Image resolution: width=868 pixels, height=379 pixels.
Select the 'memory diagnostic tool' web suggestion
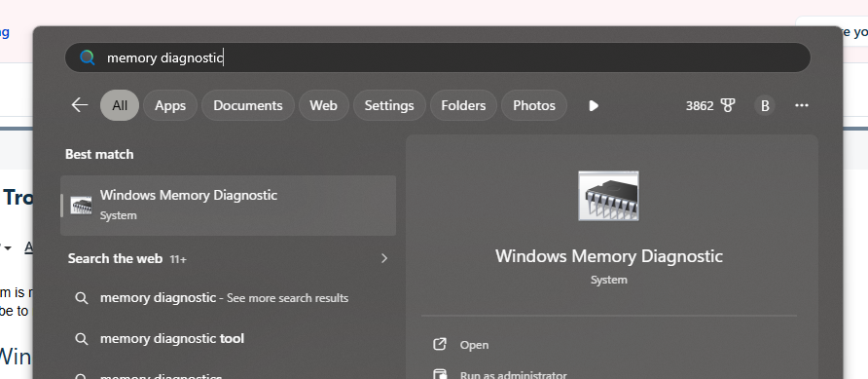click(x=172, y=338)
